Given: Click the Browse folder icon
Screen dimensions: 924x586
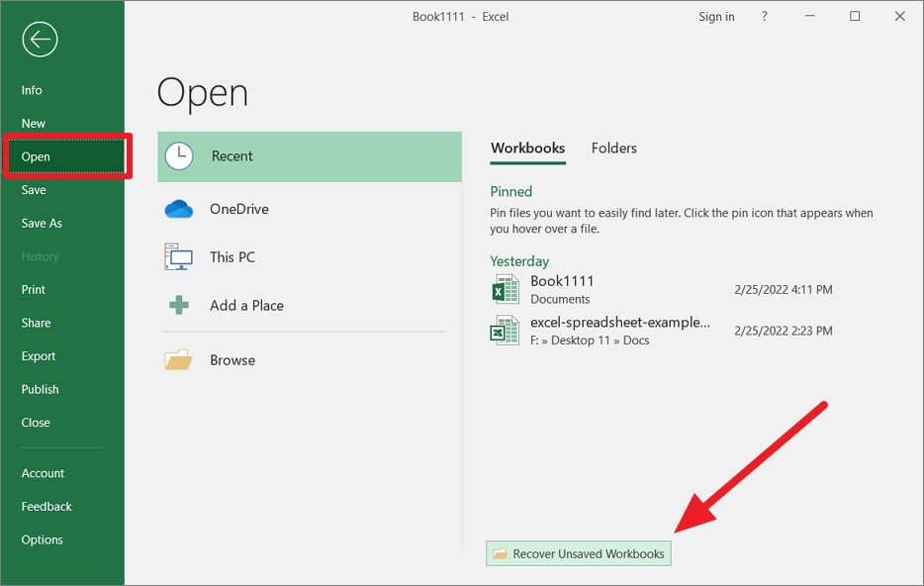Looking at the screenshot, I should (x=178, y=359).
